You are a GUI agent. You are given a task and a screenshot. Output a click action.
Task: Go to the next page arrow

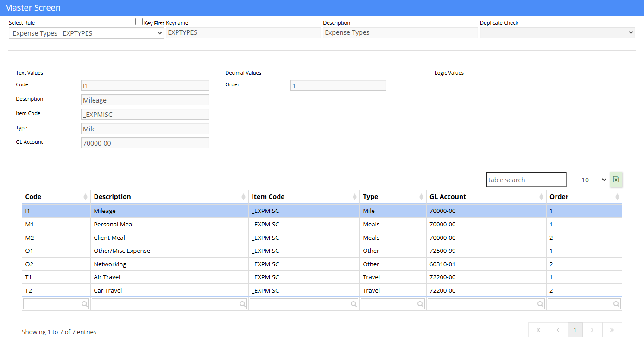pos(593,330)
